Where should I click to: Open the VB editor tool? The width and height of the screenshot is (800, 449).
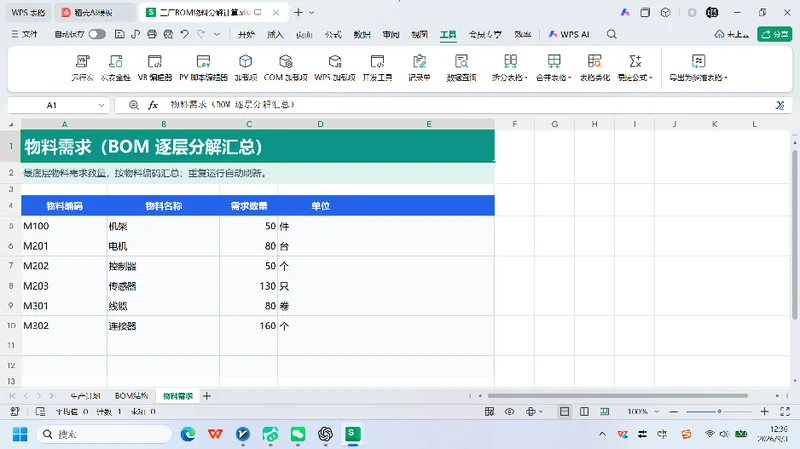pos(155,68)
